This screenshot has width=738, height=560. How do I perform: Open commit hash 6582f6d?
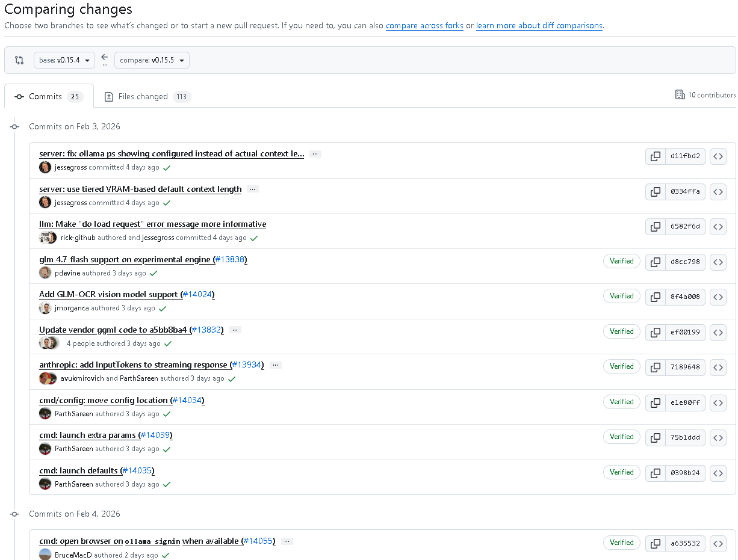[x=685, y=227]
